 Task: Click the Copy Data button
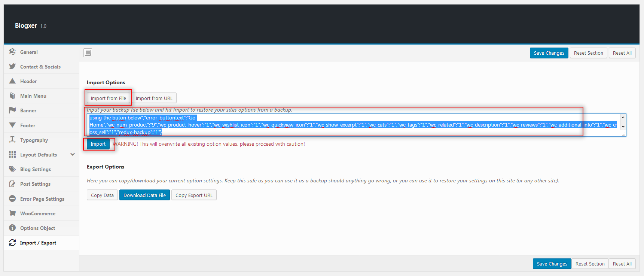point(102,195)
